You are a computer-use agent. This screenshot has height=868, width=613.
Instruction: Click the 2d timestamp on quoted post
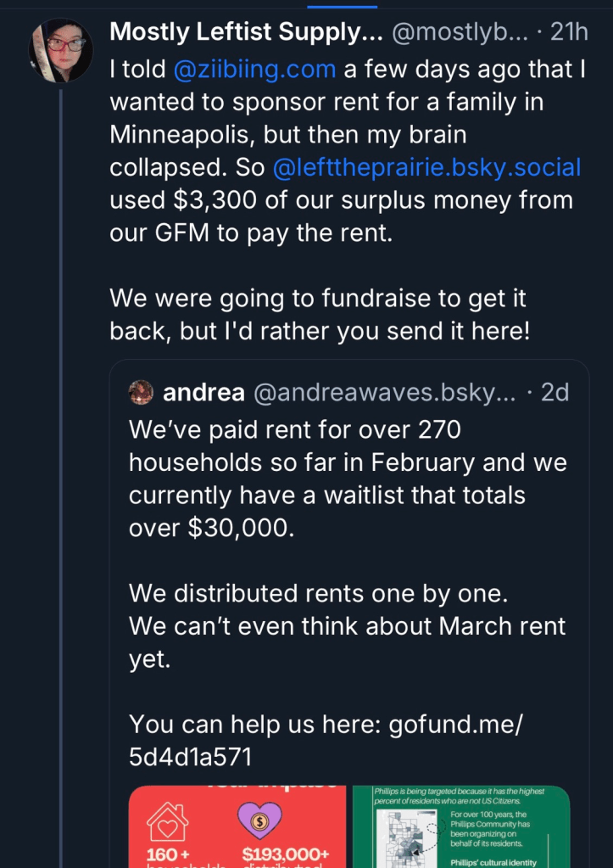[555, 393]
